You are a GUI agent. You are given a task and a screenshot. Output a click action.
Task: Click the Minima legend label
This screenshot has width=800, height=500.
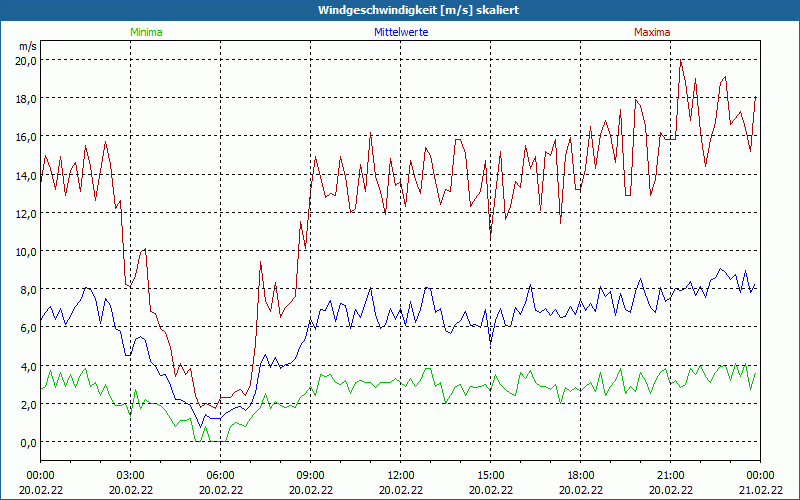pos(146,32)
